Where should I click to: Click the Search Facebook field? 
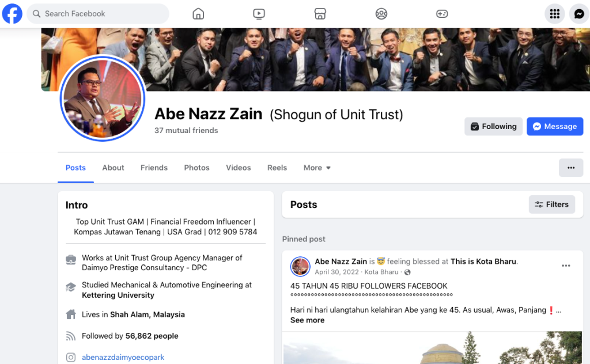click(98, 14)
